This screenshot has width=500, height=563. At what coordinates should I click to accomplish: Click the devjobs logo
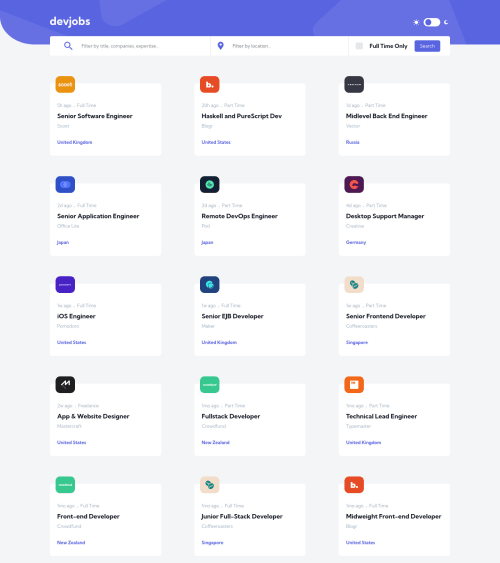pos(70,22)
